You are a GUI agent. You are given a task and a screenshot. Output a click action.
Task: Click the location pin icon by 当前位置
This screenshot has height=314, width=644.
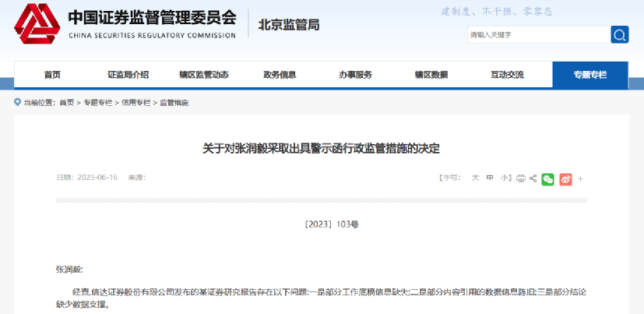(x=18, y=103)
